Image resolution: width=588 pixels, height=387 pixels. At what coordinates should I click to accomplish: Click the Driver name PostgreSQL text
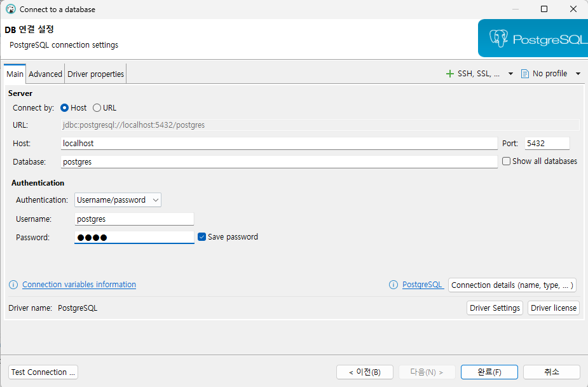click(x=78, y=308)
